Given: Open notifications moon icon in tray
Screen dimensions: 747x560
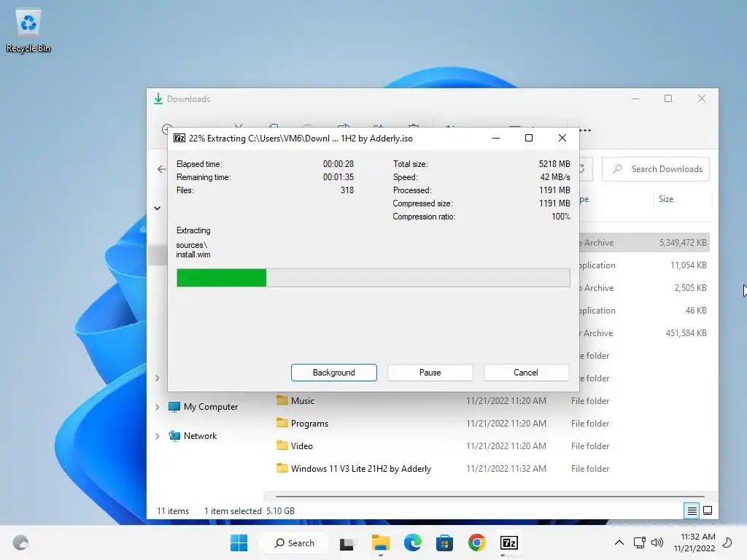Looking at the screenshot, I should pyautogui.click(x=727, y=542).
